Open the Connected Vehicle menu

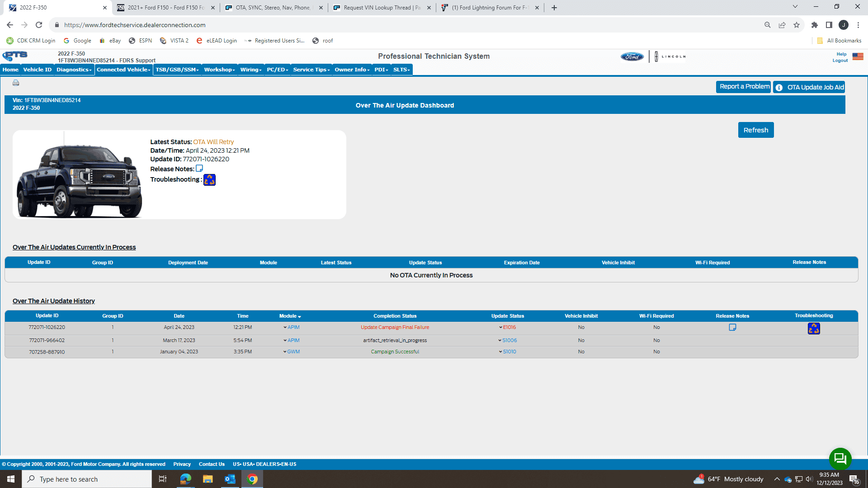[123, 70]
